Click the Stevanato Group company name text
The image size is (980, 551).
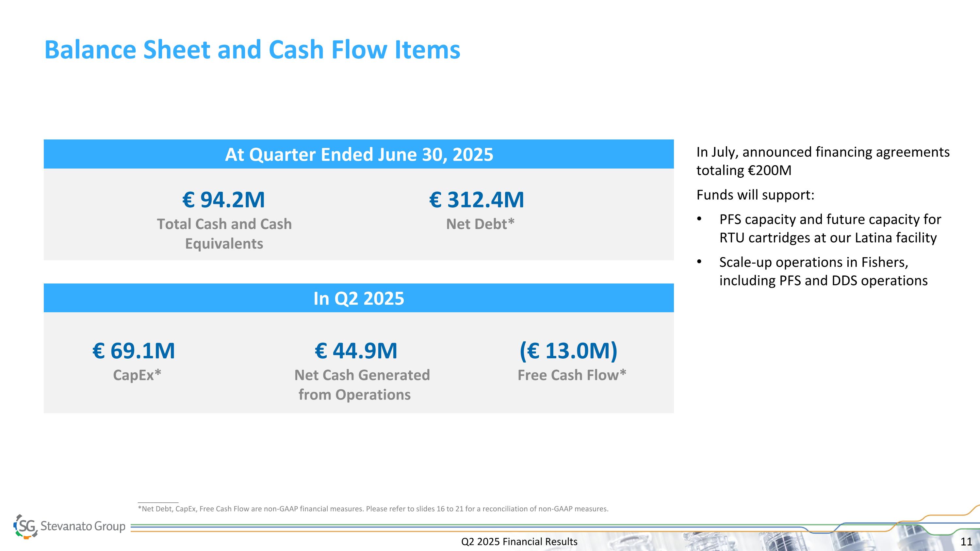coord(83,526)
